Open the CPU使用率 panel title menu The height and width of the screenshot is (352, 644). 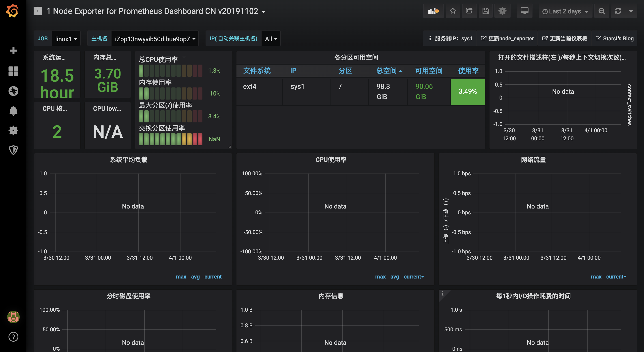click(x=331, y=159)
